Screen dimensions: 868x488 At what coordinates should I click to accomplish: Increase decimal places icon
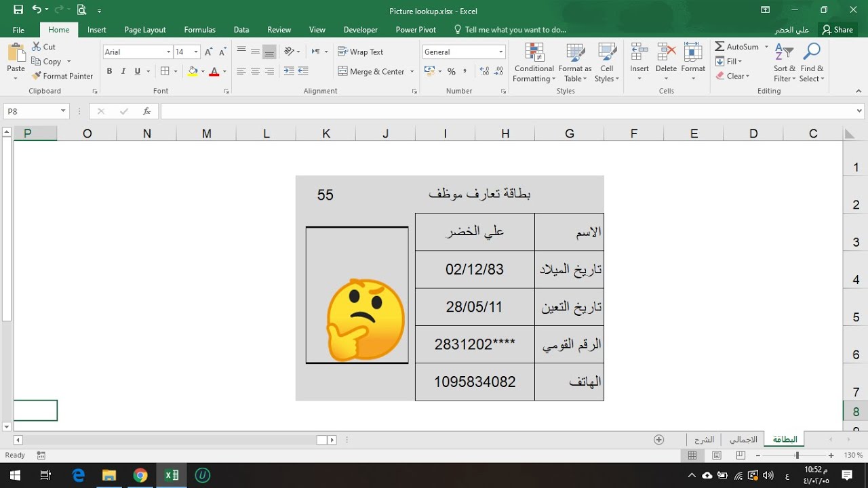coord(484,71)
